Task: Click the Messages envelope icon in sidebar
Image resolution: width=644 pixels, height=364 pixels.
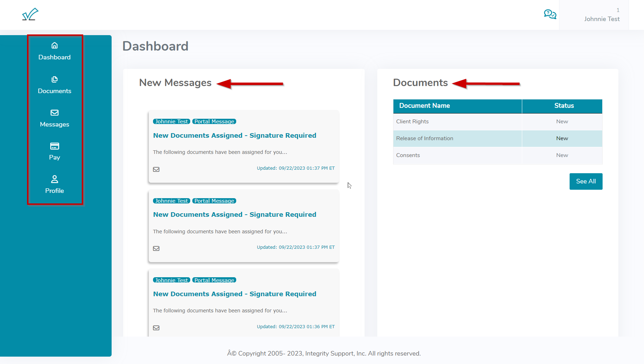Action: pyautogui.click(x=54, y=113)
